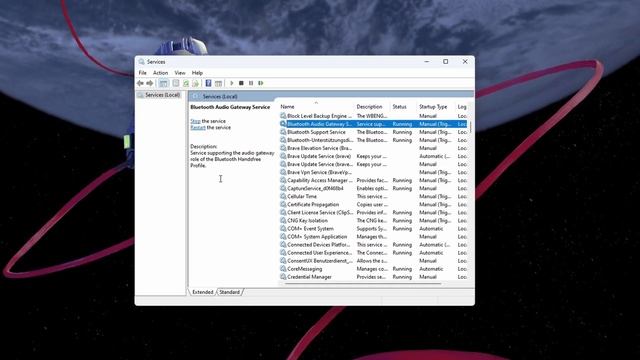Toggle the Show/Hide Console Tree toolbar icon

(163, 83)
